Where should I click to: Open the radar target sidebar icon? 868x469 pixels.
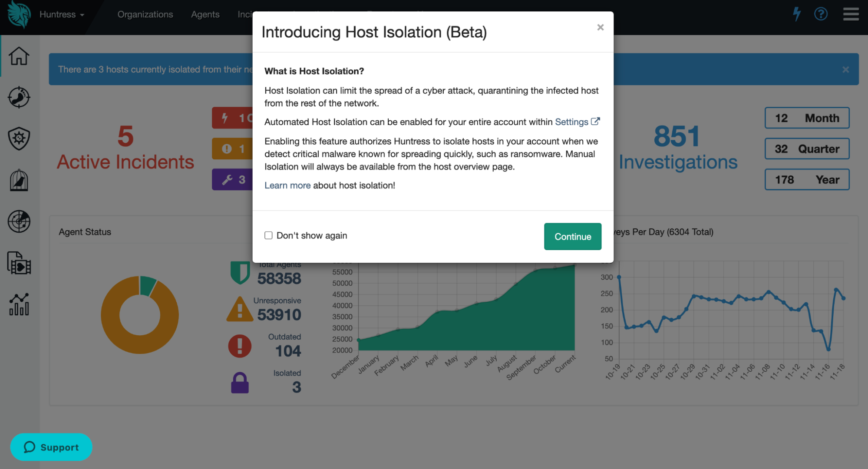19,221
